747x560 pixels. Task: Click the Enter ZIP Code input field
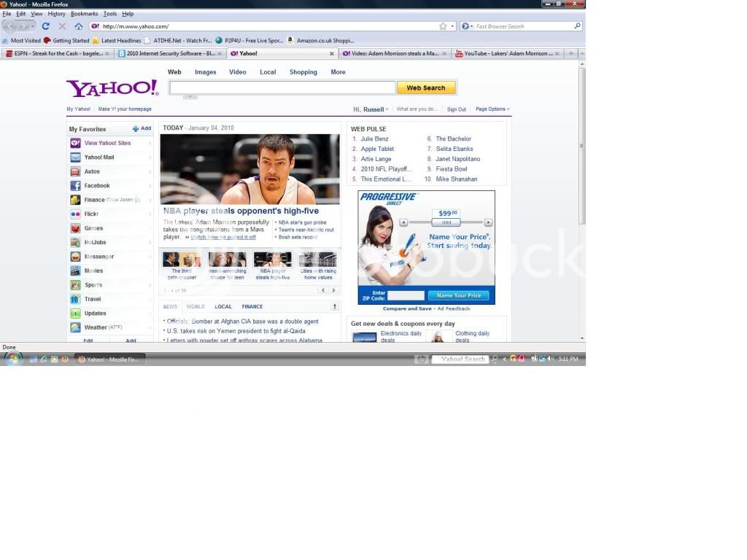pos(406,296)
